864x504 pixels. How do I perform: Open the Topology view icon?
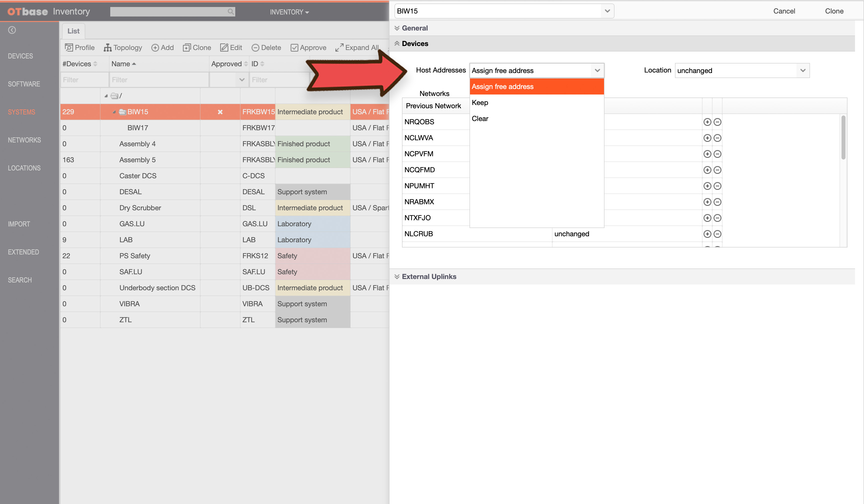(x=107, y=47)
